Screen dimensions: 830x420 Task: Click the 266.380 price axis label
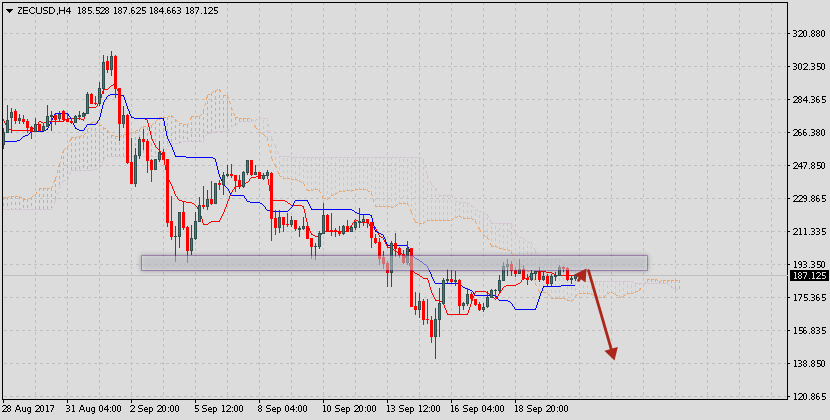click(x=806, y=133)
